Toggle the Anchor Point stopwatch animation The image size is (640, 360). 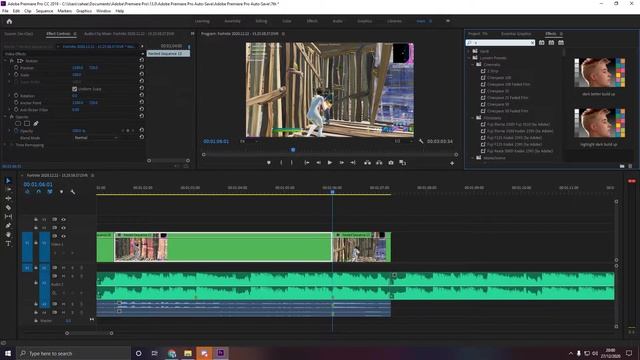point(16,102)
